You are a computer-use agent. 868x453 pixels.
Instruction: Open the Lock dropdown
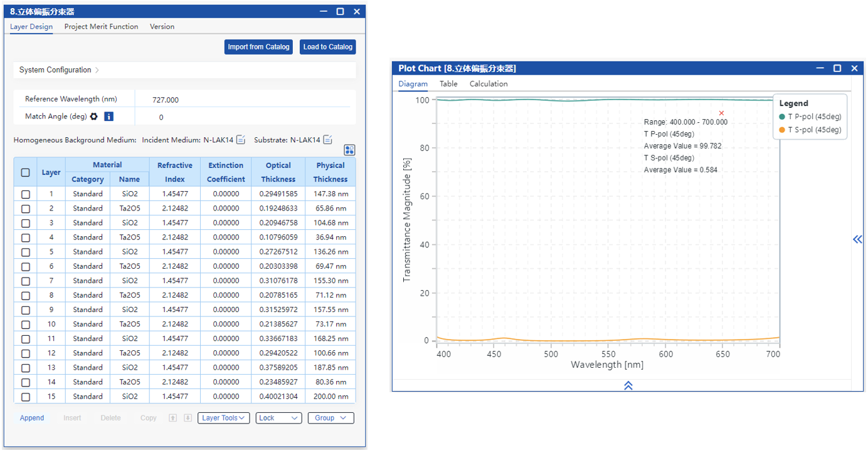[x=278, y=418]
